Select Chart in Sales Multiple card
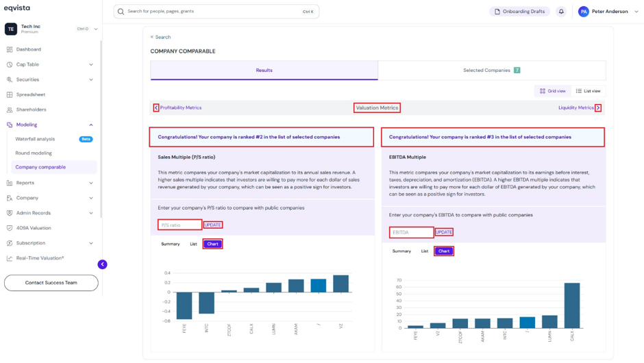 coord(213,244)
